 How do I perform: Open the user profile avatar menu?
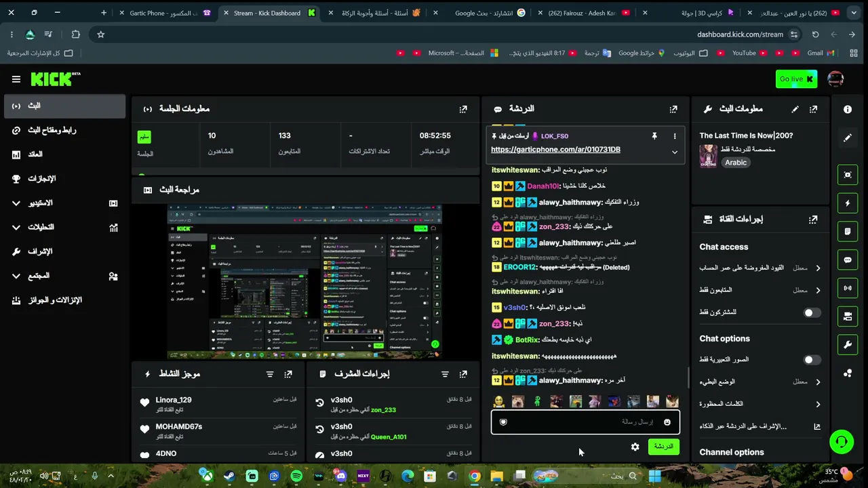coord(835,79)
